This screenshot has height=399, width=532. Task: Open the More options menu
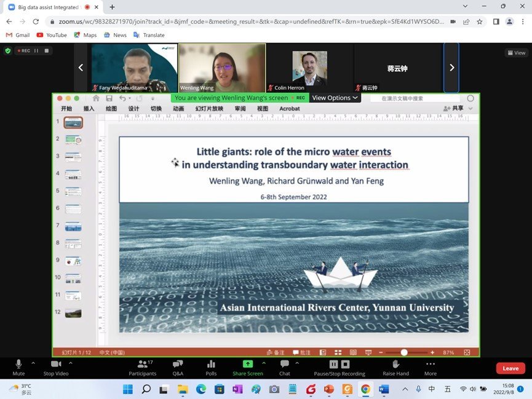pyautogui.click(x=431, y=368)
